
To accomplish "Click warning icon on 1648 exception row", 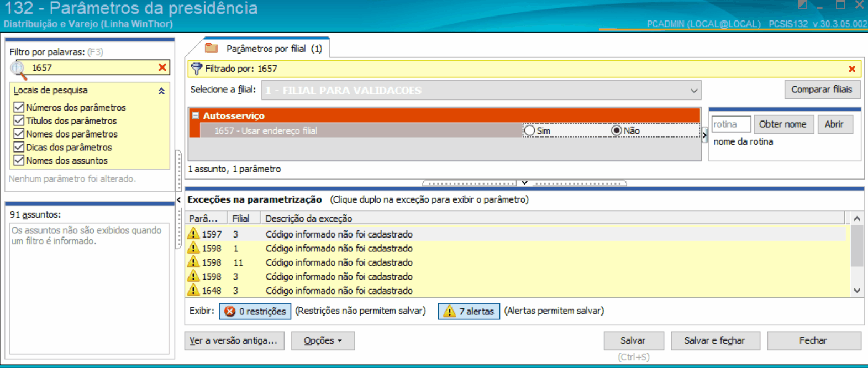I will (x=193, y=290).
